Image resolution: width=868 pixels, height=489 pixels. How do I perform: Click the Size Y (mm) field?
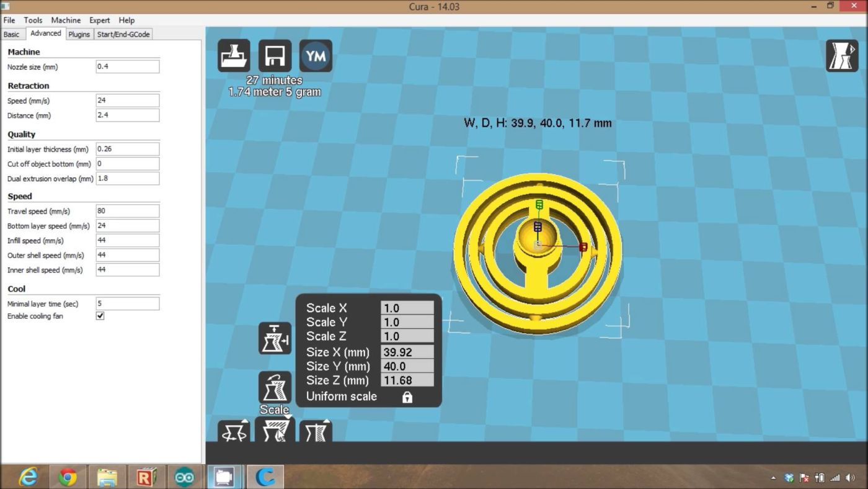pos(407,366)
